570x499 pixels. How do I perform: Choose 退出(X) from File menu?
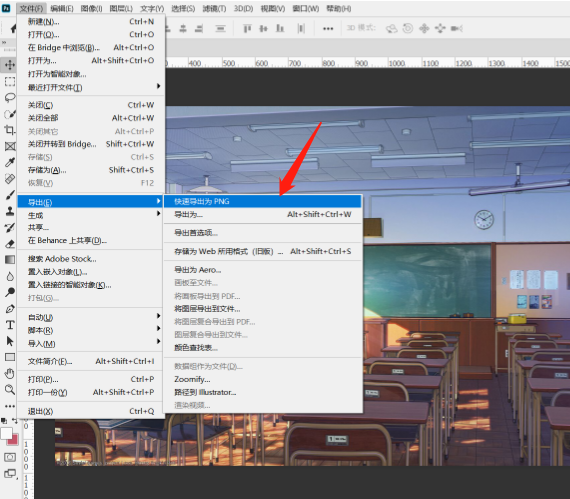[91, 411]
